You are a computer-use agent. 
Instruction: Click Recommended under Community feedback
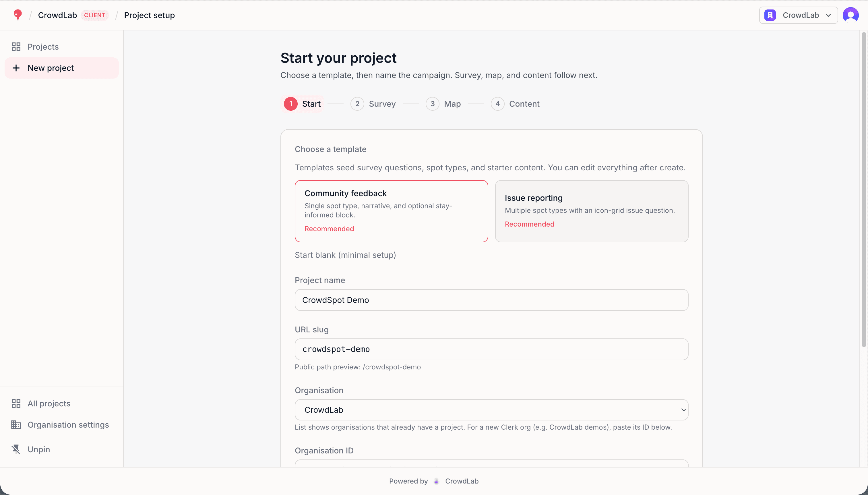tap(329, 229)
